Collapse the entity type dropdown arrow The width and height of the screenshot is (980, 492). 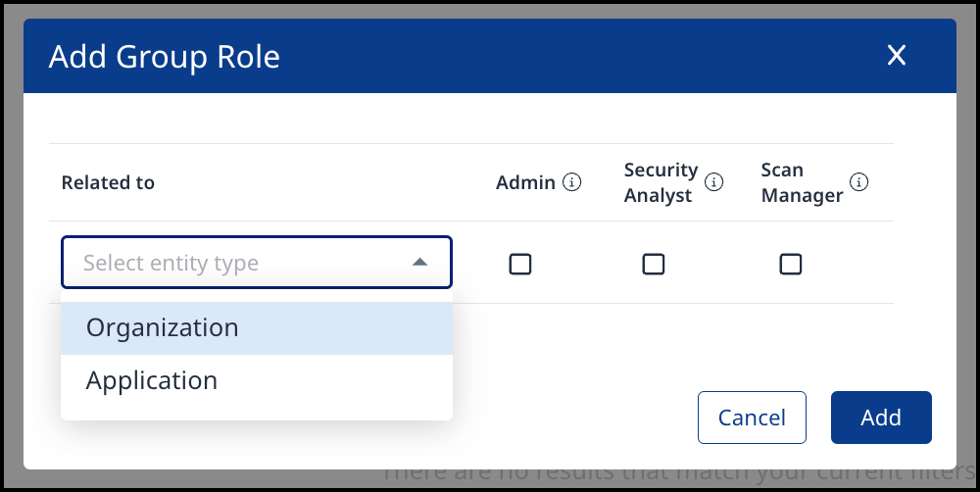pyautogui.click(x=419, y=263)
